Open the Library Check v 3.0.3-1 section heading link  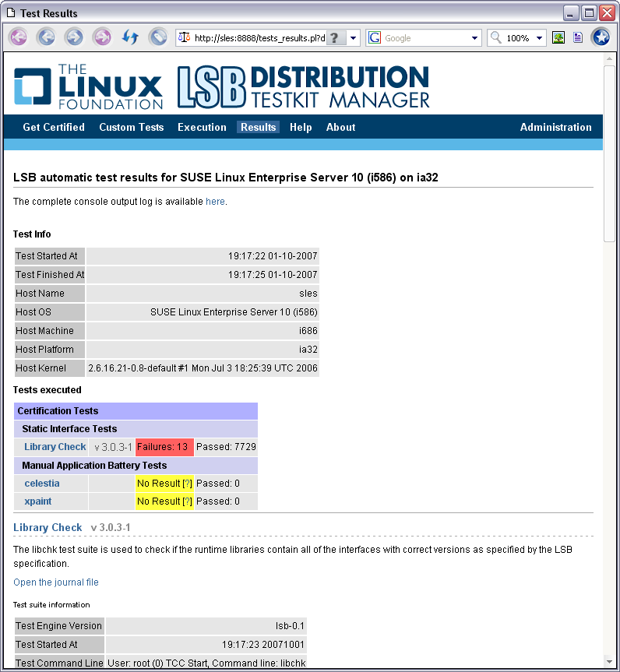coord(48,528)
